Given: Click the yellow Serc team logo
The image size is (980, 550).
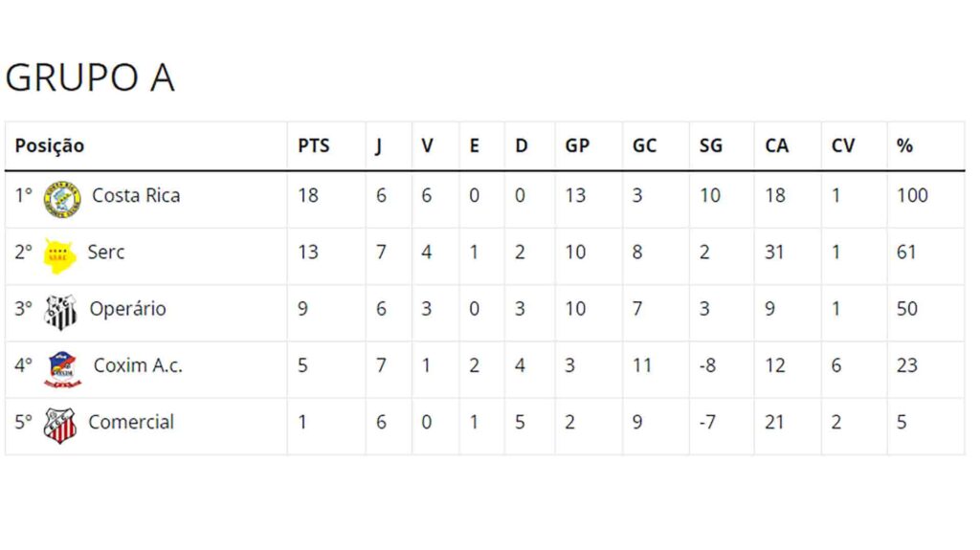Looking at the screenshot, I should tap(59, 254).
